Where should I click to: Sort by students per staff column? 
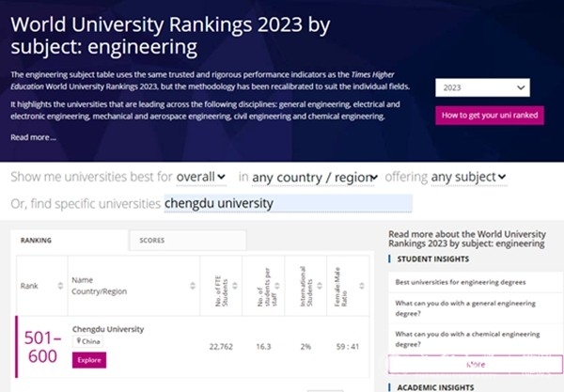click(277, 286)
